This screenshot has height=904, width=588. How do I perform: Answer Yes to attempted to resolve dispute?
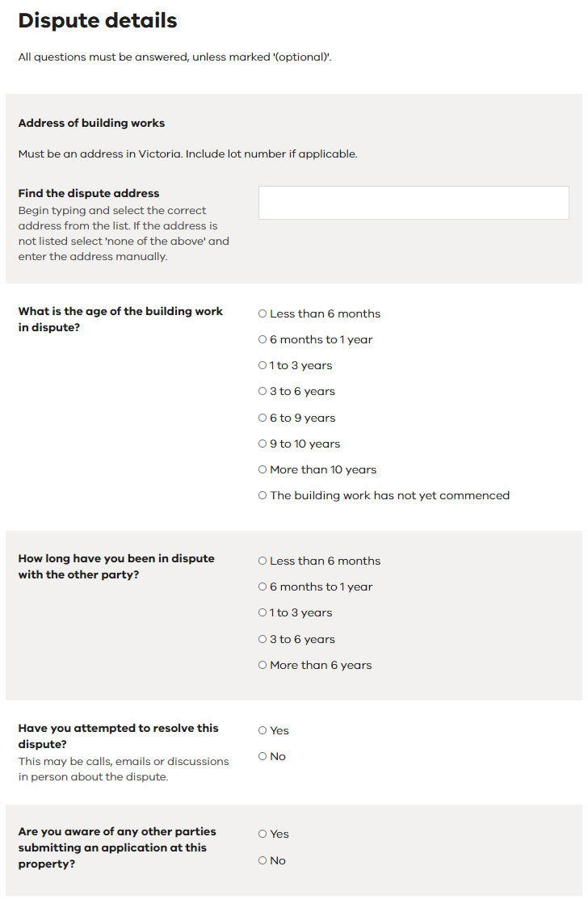click(x=262, y=730)
